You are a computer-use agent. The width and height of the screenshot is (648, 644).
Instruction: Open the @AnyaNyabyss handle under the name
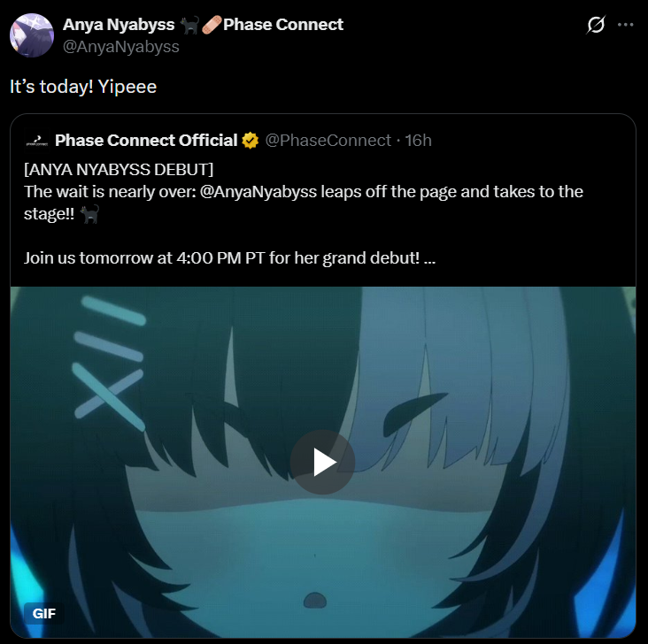[121, 47]
